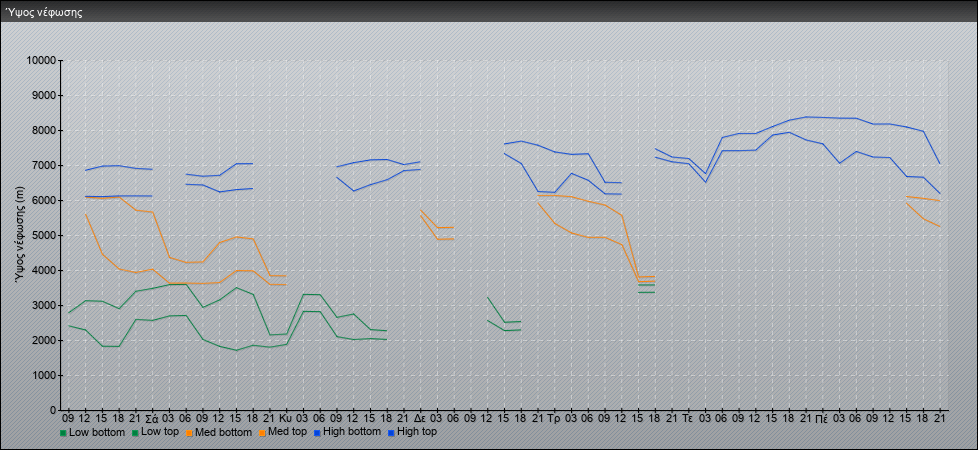Click the blue High bottom legend swatch
Image resolution: width=978 pixels, height=450 pixels.
[x=319, y=432]
